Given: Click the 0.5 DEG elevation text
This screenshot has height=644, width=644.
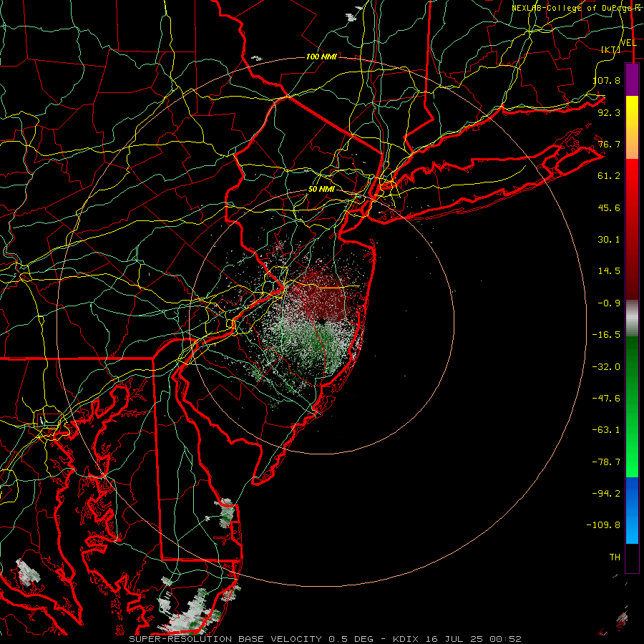Looking at the screenshot, I should coord(351,639).
